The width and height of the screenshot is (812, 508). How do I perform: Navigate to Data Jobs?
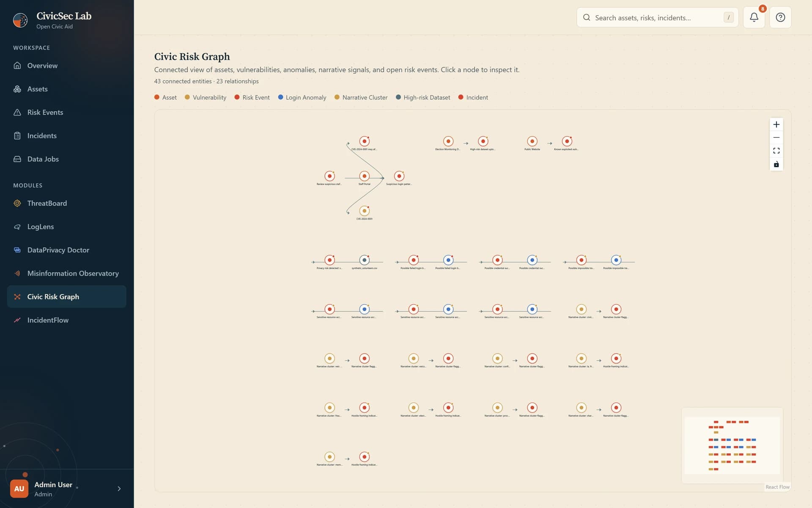66,159
